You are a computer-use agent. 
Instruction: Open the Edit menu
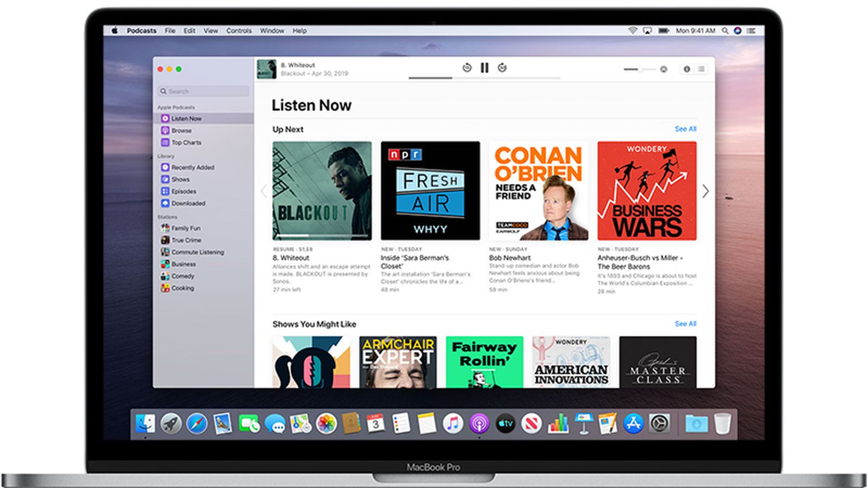point(189,31)
